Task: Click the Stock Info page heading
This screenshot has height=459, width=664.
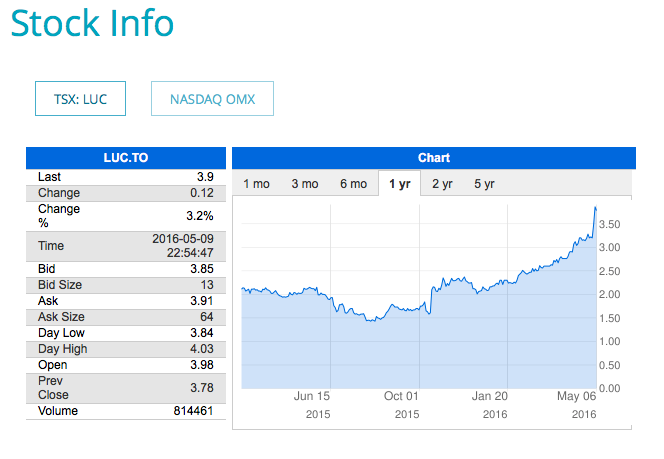Action: tap(92, 24)
